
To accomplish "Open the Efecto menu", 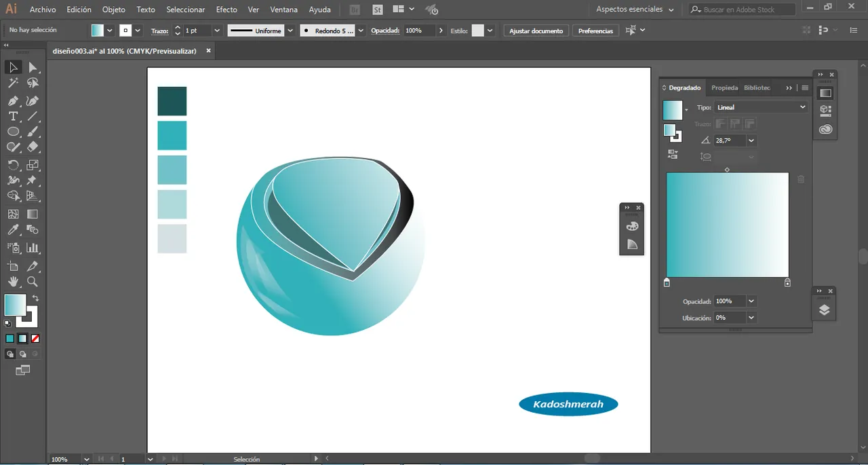I will pos(226,10).
